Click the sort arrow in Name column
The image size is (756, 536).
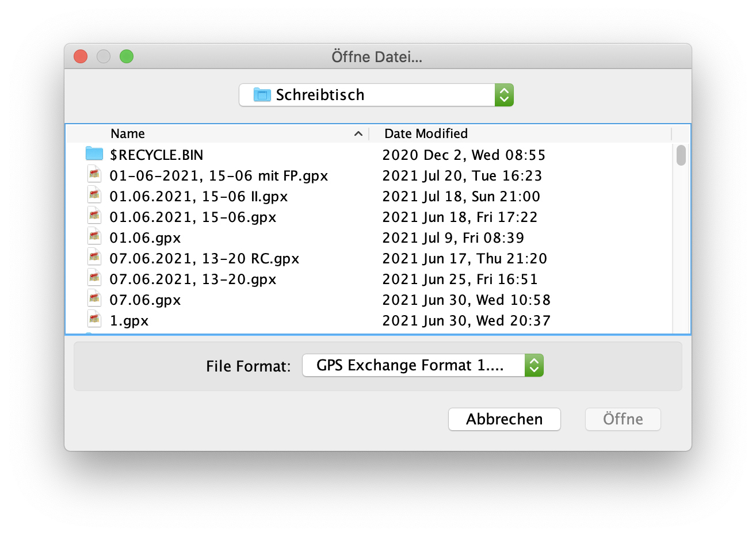[x=358, y=133]
